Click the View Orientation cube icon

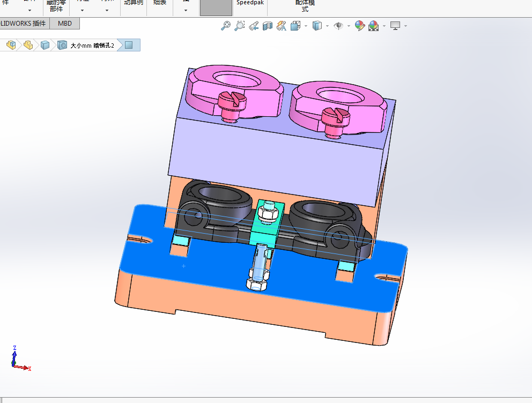[295, 26]
